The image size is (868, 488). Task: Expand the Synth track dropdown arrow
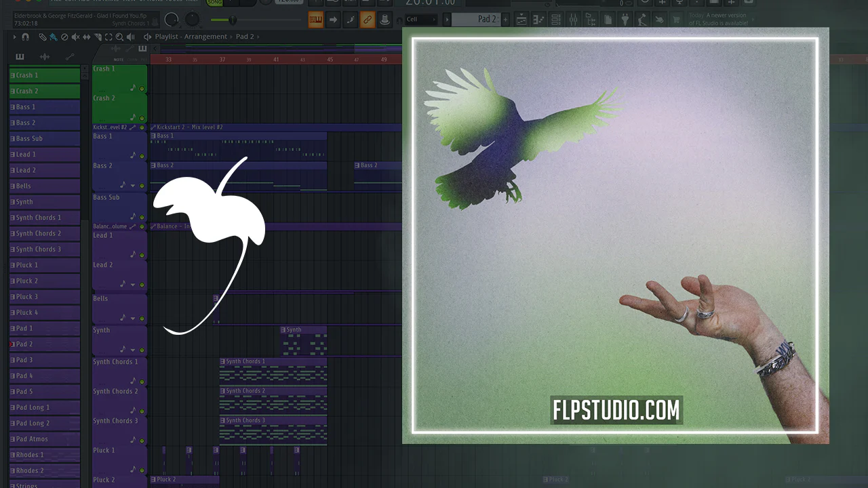[x=133, y=350]
